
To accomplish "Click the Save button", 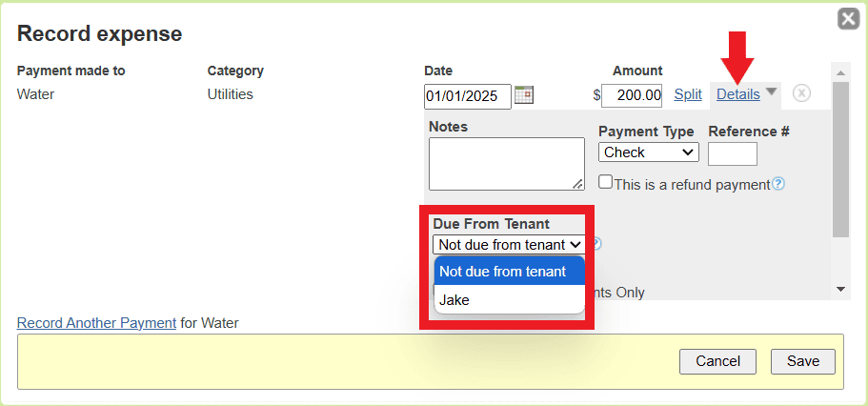I will (802, 362).
